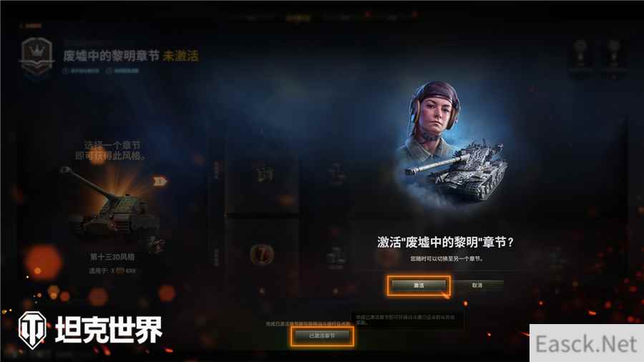Select the lower-right reward item below the red marker
Image resolution: width=644 pixels, height=362 pixels.
click(x=336, y=258)
